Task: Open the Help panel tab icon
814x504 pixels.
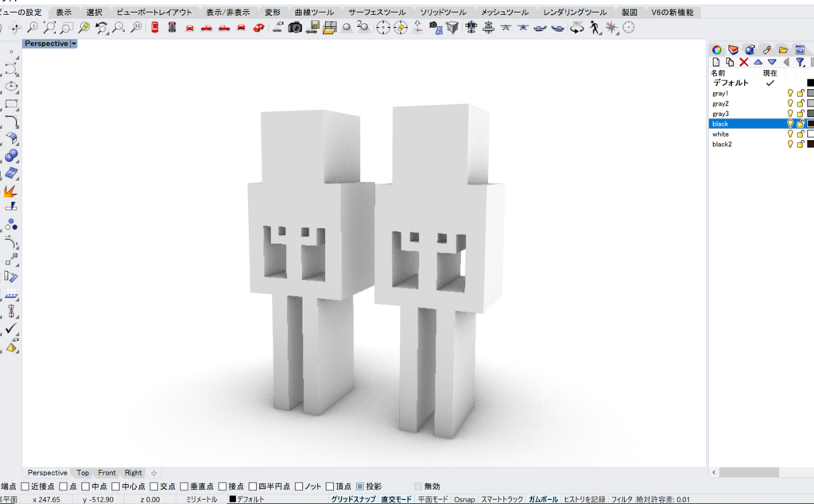Action: click(x=800, y=50)
